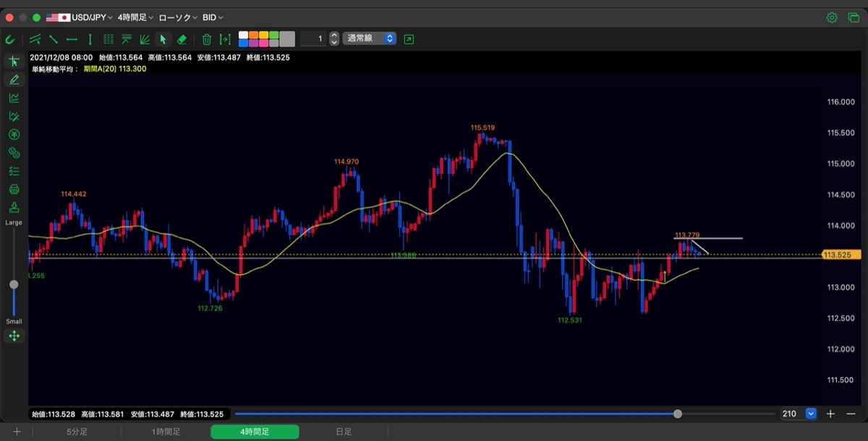Select the eraser tool
The height and width of the screenshot is (441, 868).
(x=182, y=39)
